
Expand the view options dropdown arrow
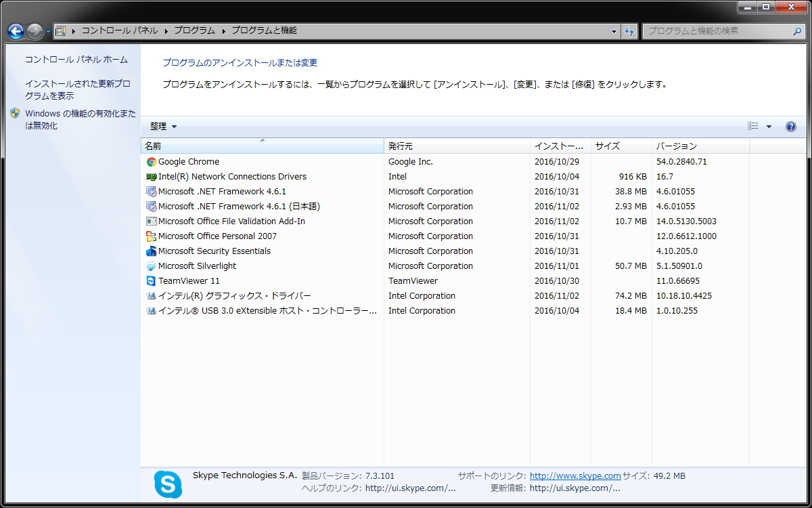[769, 127]
